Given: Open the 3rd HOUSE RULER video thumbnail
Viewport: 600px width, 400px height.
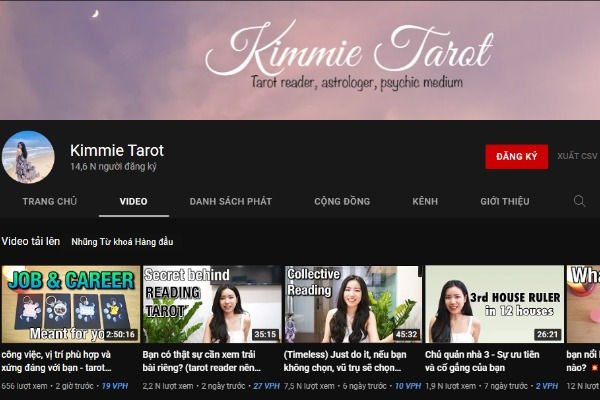Looking at the screenshot, I should pos(494,304).
